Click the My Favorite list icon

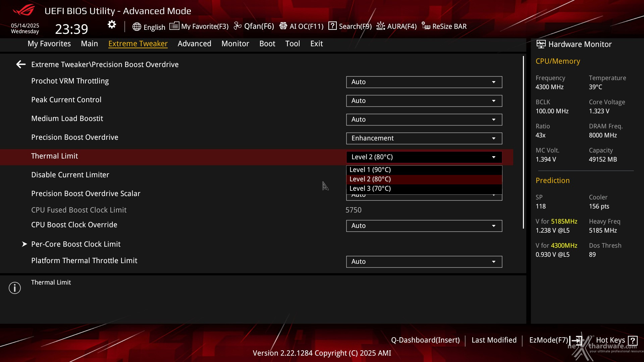(174, 26)
